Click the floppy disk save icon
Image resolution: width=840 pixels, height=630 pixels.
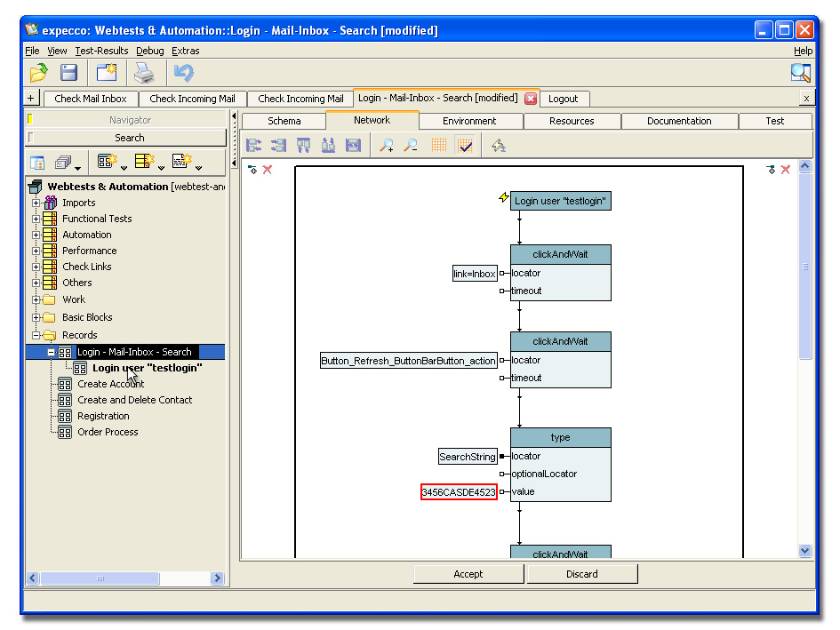(x=68, y=73)
